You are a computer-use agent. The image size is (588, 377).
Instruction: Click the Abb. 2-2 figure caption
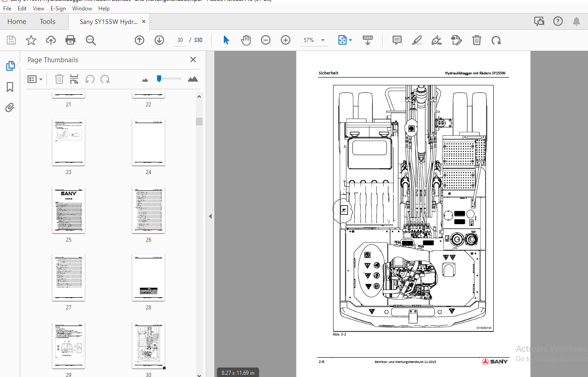(x=339, y=334)
